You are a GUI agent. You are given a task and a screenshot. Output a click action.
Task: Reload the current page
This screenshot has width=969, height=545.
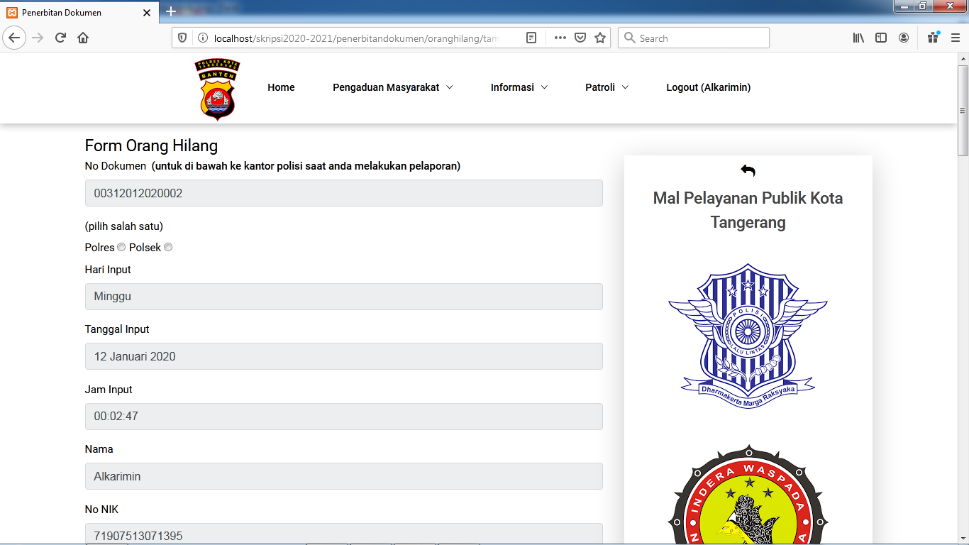[x=61, y=38]
